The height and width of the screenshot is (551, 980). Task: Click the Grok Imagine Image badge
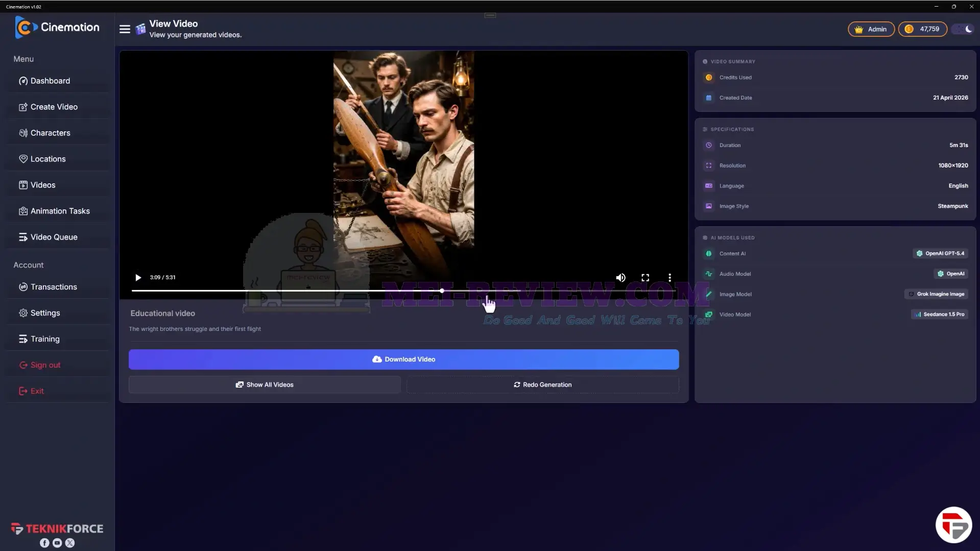point(936,294)
